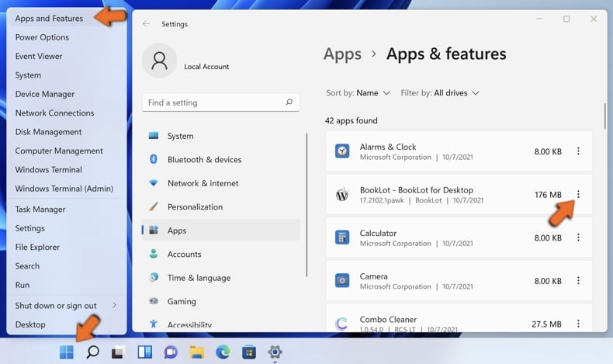The height and width of the screenshot is (364, 613).
Task: Click the apps list vertical scrollbar
Action: tap(604, 116)
